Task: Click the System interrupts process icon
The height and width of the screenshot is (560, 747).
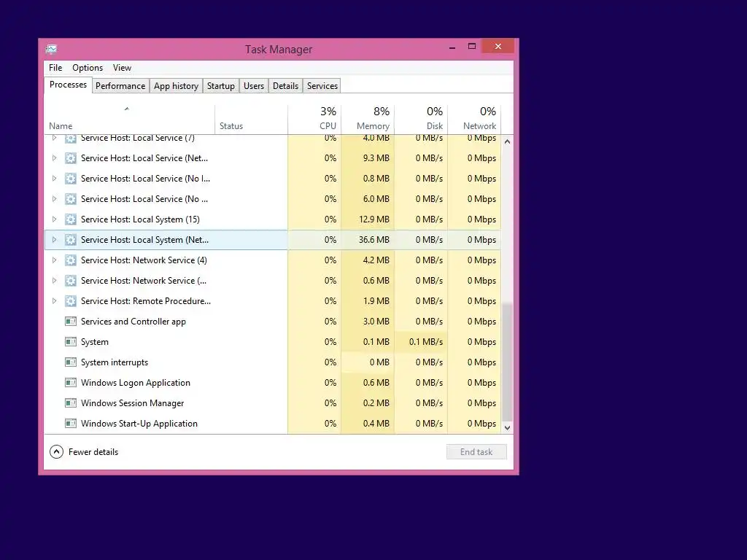Action: pyautogui.click(x=71, y=362)
